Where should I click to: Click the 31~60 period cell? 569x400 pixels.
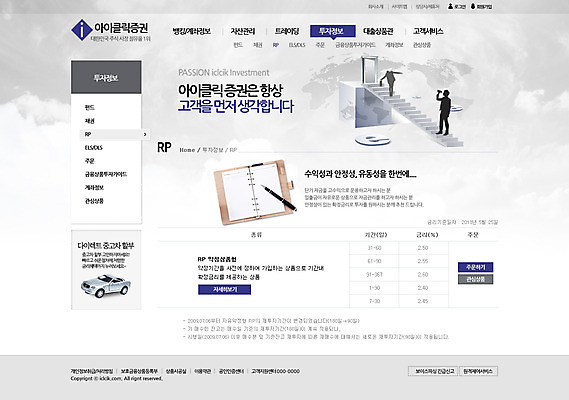374,248
